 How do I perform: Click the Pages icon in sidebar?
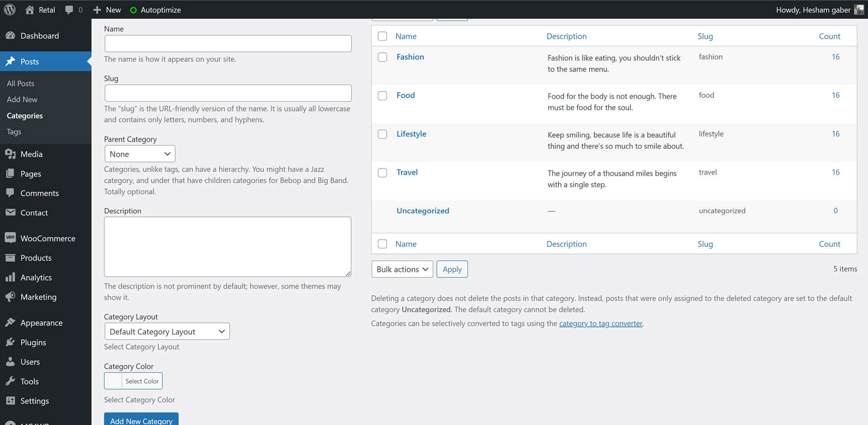pos(10,173)
